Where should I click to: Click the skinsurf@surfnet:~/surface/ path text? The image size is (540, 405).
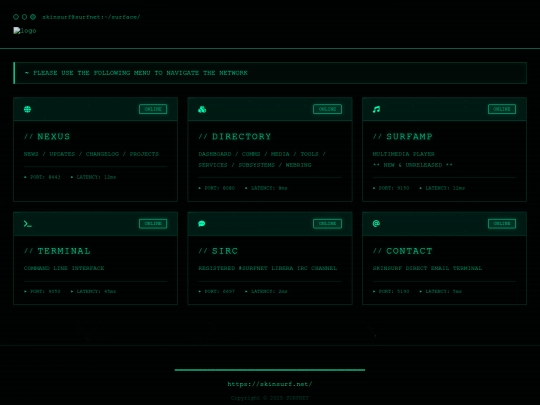[91, 17]
